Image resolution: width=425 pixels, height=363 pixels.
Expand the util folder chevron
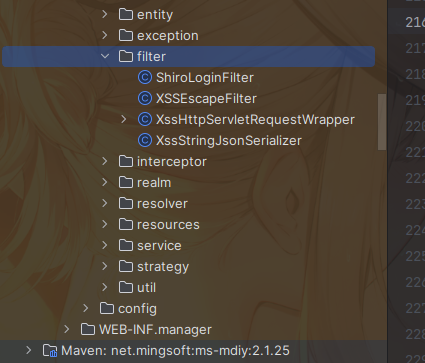105,287
